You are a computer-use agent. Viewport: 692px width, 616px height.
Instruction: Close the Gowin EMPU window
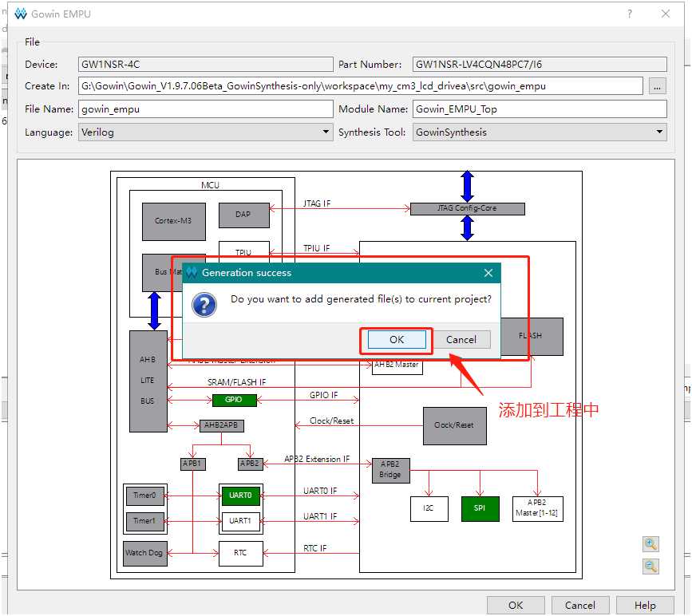(x=666, y=14)
